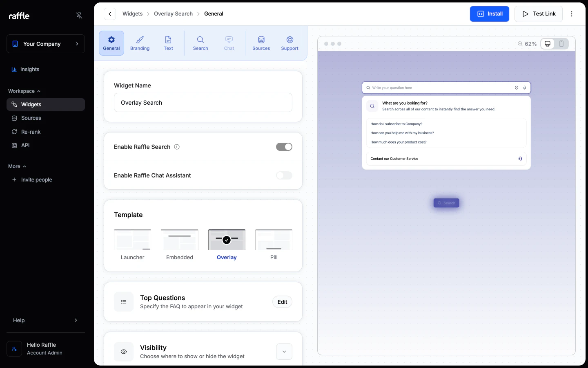Open the Sources tab in the widget toolbar

point(261,43)
